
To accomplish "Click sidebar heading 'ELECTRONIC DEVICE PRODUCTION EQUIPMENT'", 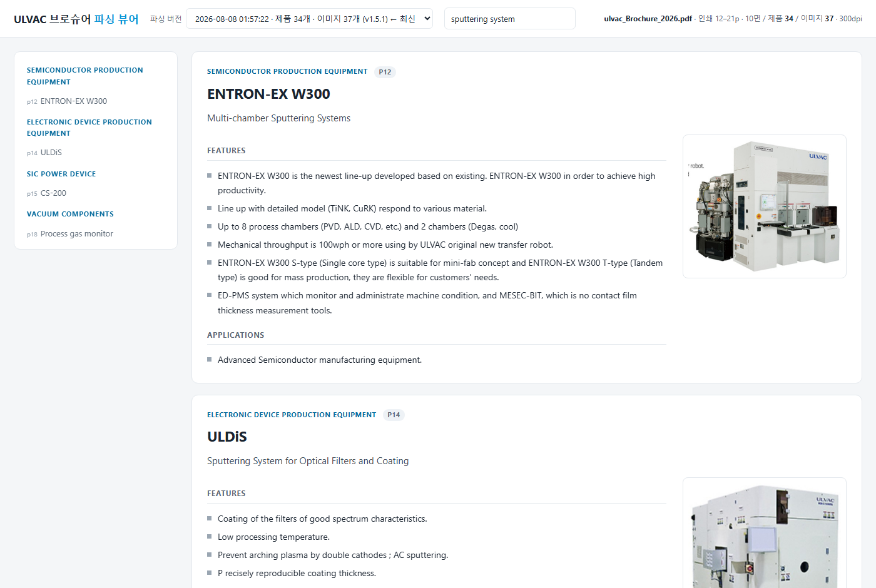I will [x=89, y=128].
